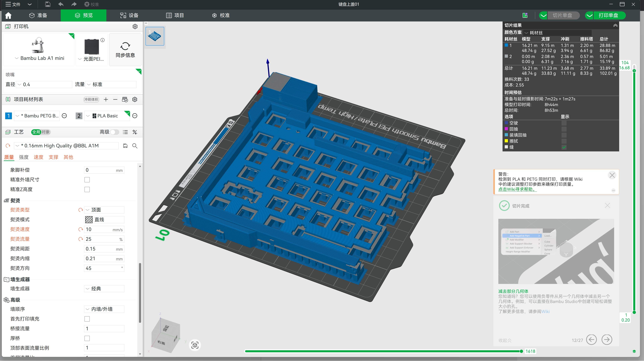This screenshot has height=361, width=644.
Task: Collapse the slicing result panel
Action: click(615, 25)
